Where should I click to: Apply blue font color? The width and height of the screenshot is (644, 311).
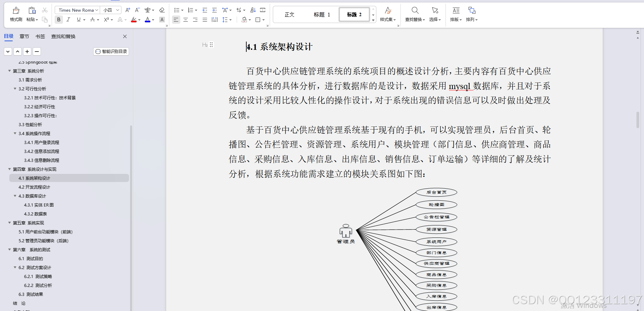148,20
